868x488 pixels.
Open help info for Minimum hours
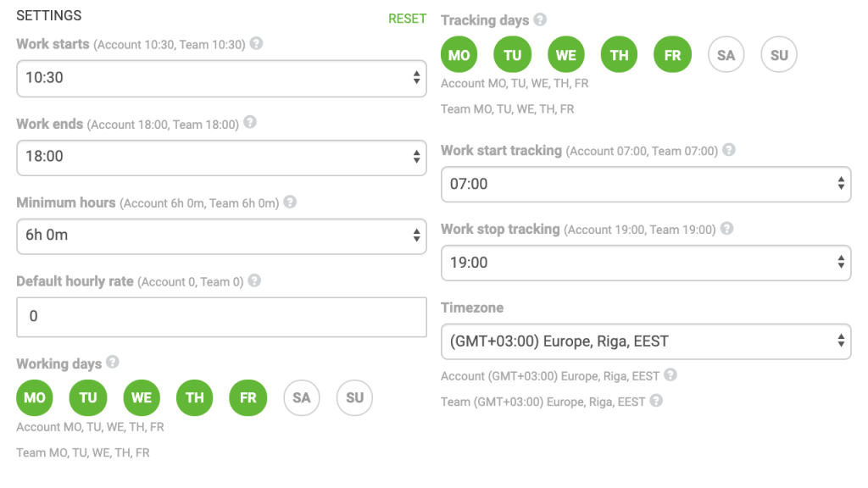pos(289,202)
